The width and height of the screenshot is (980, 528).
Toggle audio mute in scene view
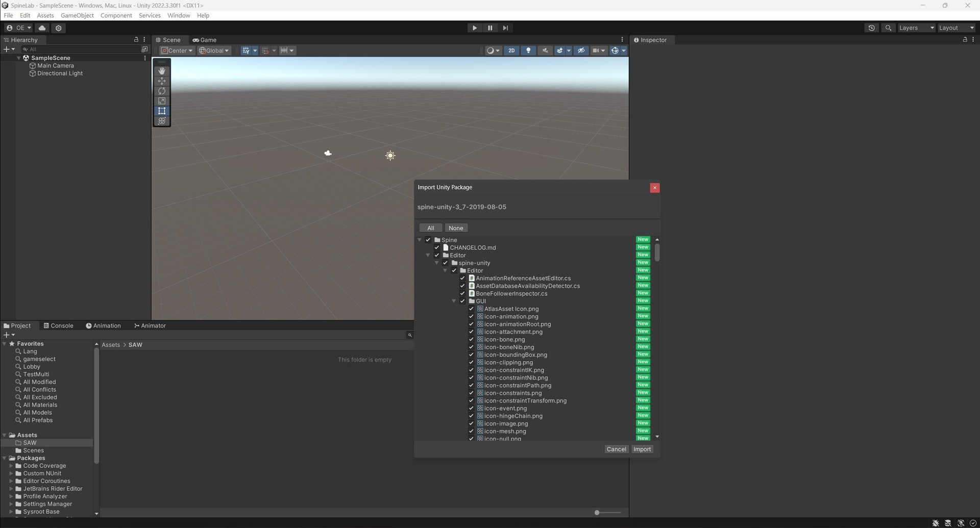tap(545, 50)
